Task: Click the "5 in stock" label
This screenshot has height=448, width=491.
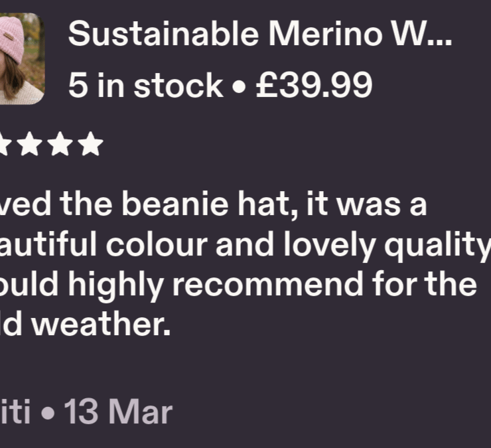Action: (145, 85)
